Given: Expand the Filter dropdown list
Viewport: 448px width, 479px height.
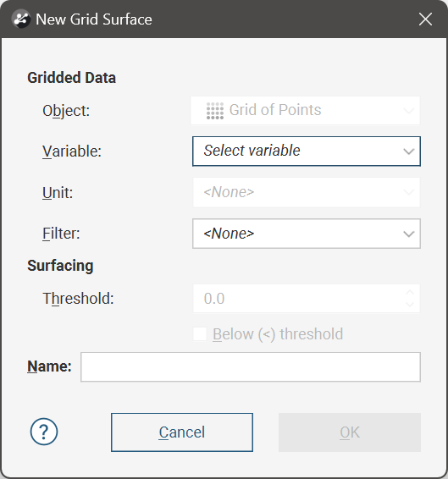Looking at the screenshot, I should 307,234.
